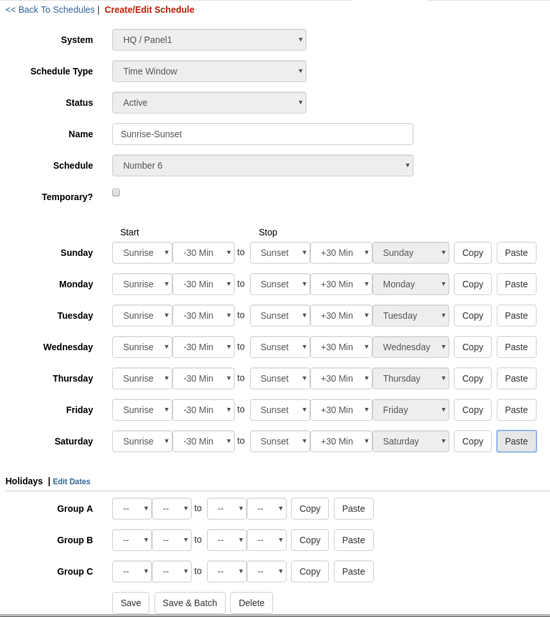Delete this schedule

(x=251, y=603)
